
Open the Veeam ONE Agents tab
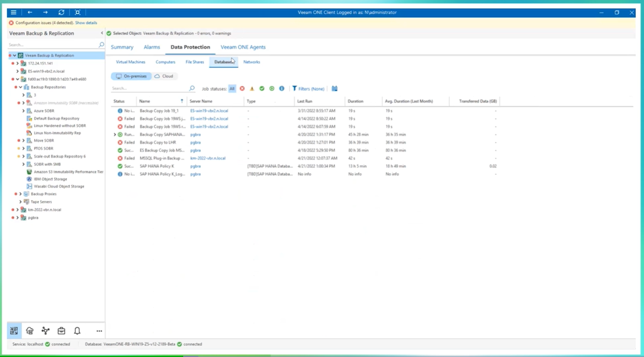coord(243,47)
